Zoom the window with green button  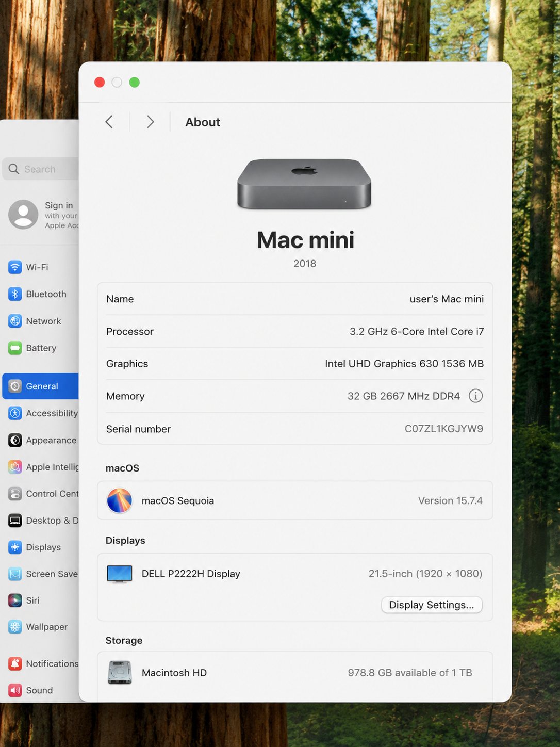pyautogui.click(x=135, y=83)
